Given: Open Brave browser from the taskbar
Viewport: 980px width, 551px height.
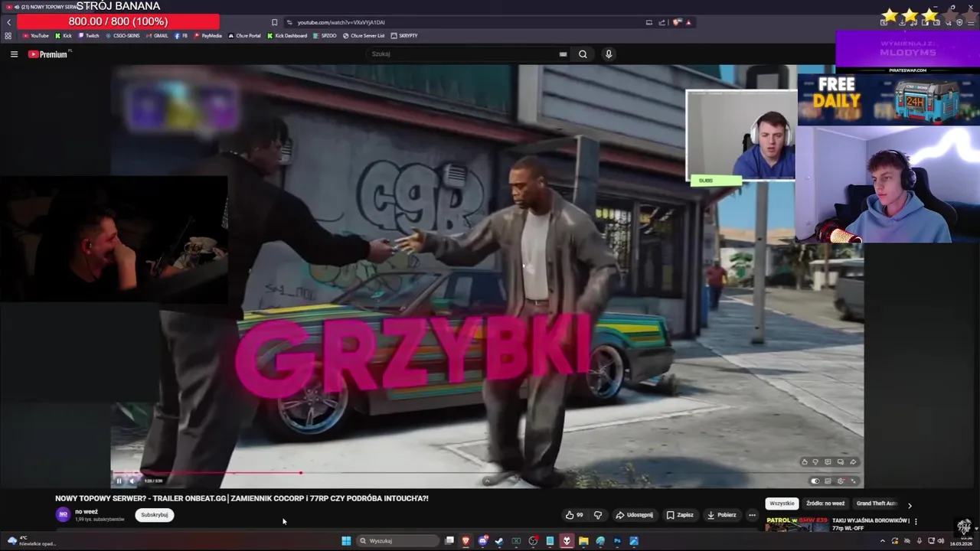Looking at the screenshot, I should [x=465, y=541].
